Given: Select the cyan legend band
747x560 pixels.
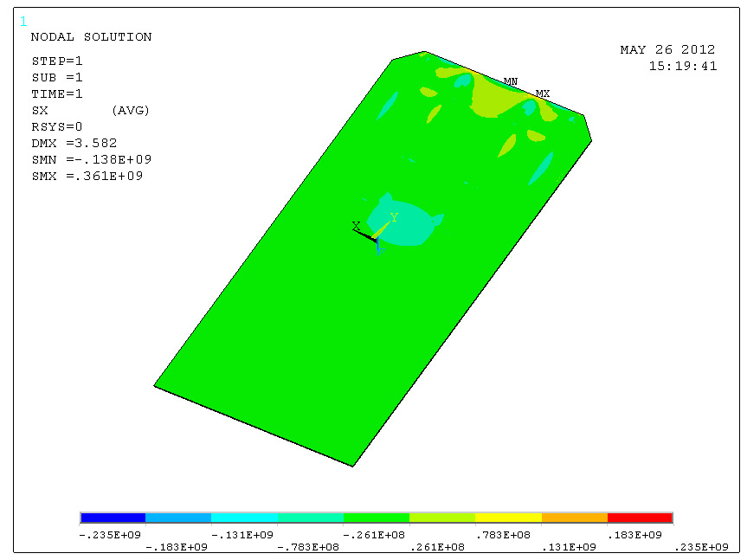Looking at the screenshot, I should [x=244, y=518].
